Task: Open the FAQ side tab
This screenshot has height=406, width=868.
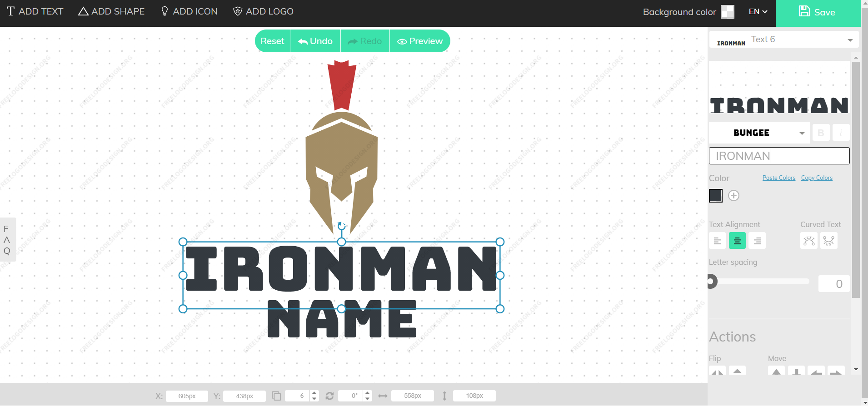Action: [7, 240]
